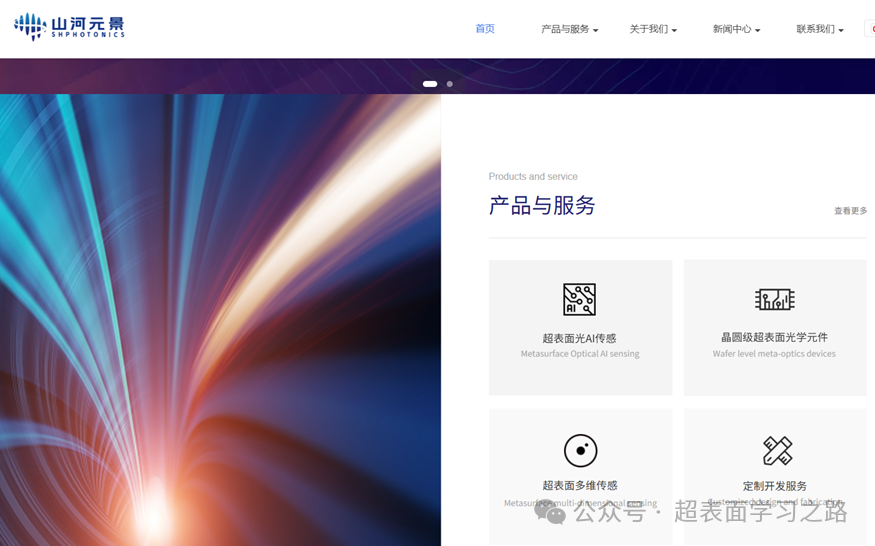Expand the arrow beside 产品与服务
Viewport: 875px width, 546px height.
[x=595, y=30]
